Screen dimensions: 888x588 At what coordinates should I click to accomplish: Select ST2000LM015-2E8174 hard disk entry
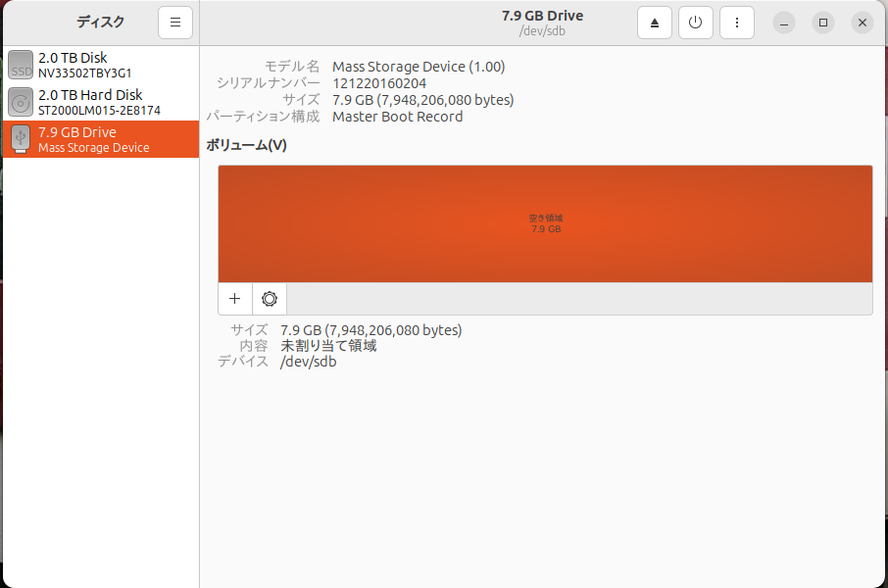click(x=101, y=102)
